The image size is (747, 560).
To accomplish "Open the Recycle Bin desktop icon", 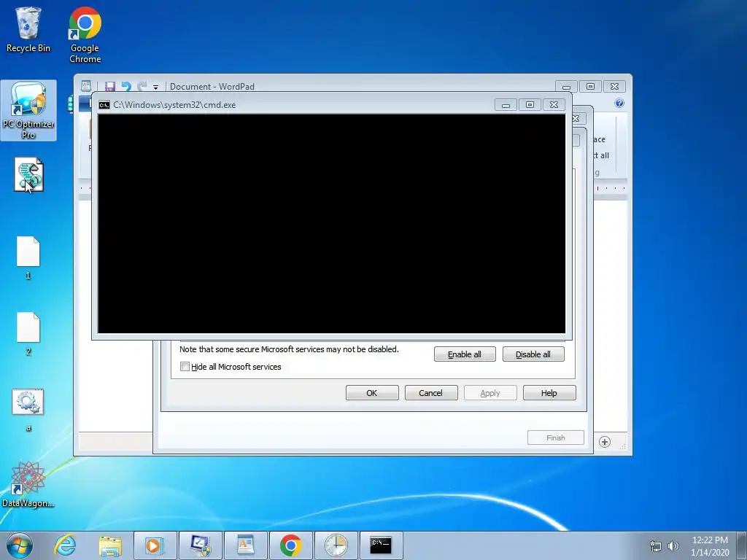I will pos(28,29).
